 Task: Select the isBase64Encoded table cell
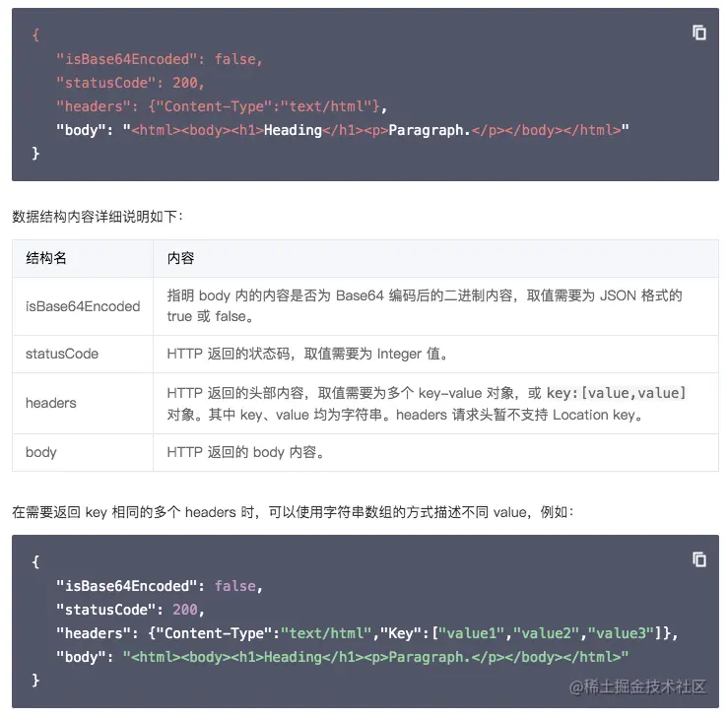(x=83, y=306)
